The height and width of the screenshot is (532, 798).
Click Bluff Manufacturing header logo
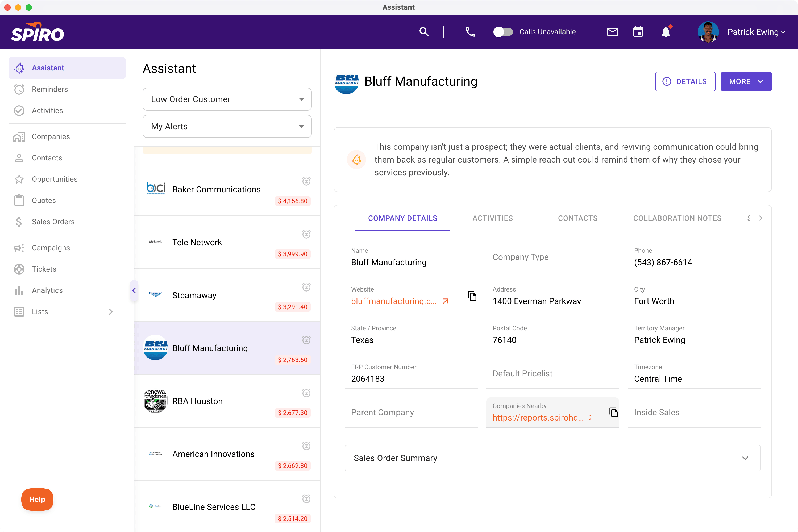click(346, 81)
